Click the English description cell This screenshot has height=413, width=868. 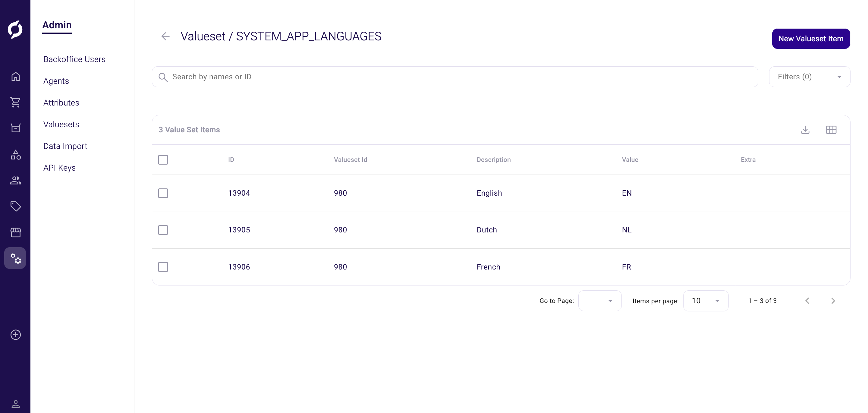click(x=489, y=193)
